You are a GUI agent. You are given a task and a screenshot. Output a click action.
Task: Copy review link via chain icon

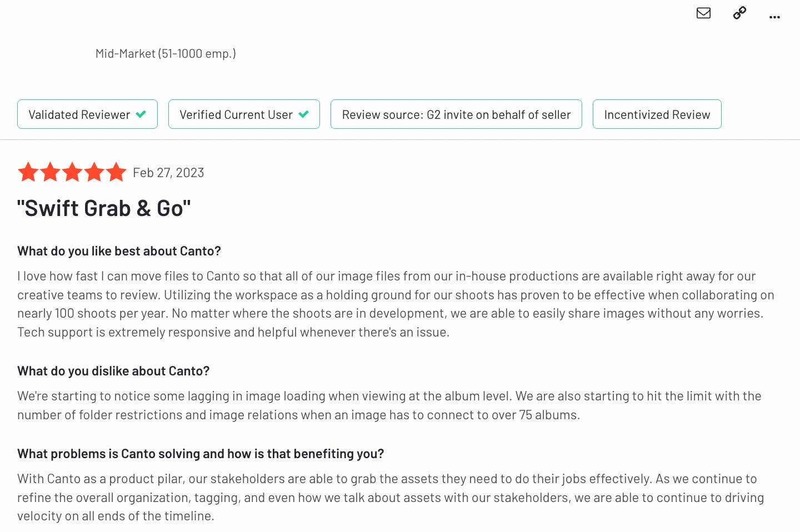click(739, 13)
